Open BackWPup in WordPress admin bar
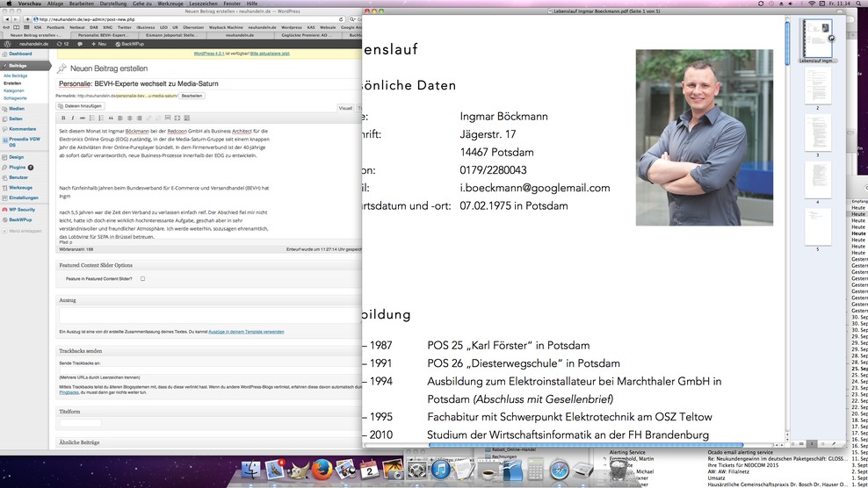 [x=129, y=44]
